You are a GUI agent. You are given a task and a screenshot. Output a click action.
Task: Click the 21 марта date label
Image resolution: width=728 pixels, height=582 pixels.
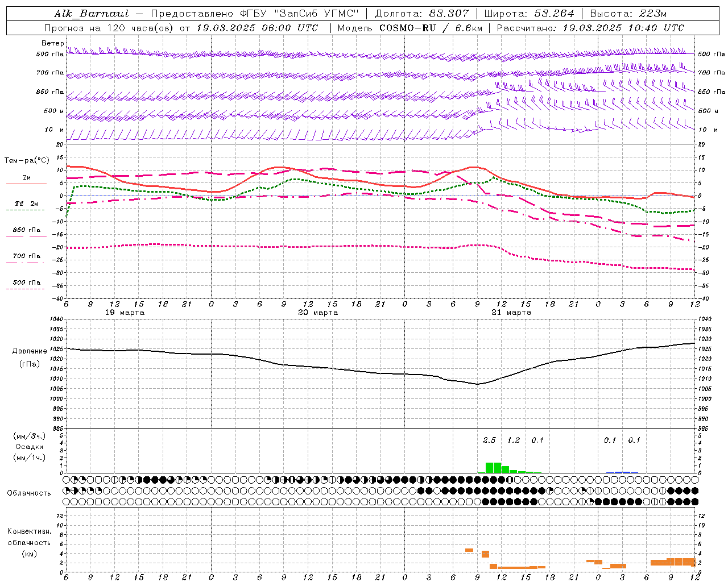(x=511, y=313)
